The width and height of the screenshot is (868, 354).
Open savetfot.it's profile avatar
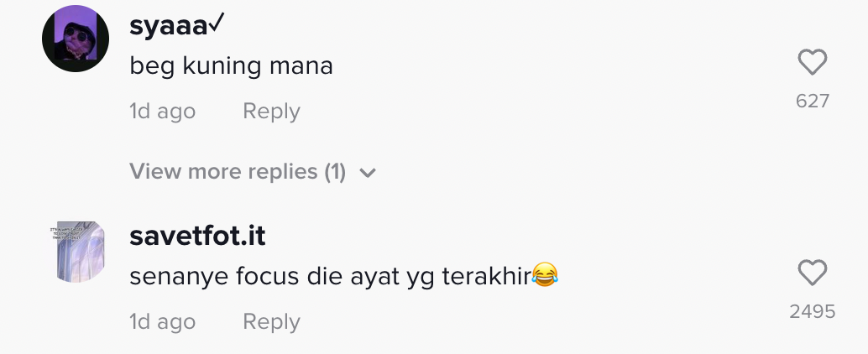coord(76,251)
